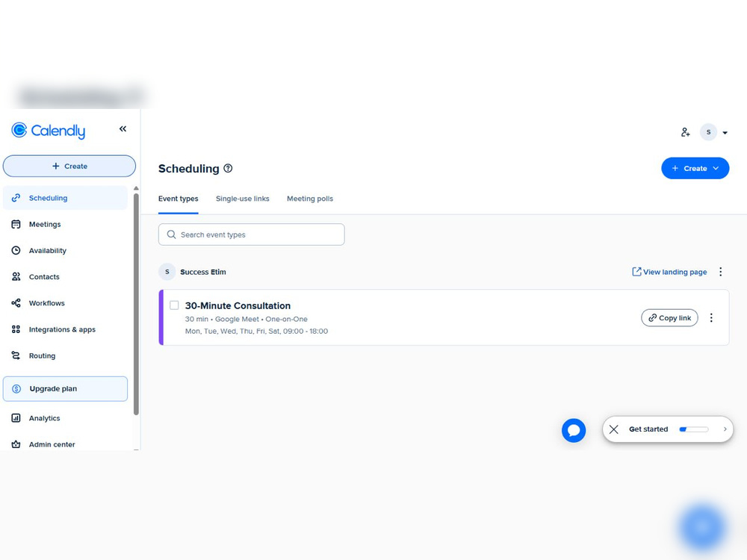This screenshot has height=560, width=747.
Task: Click the Availability clock icon
Action: pos(16,250)
